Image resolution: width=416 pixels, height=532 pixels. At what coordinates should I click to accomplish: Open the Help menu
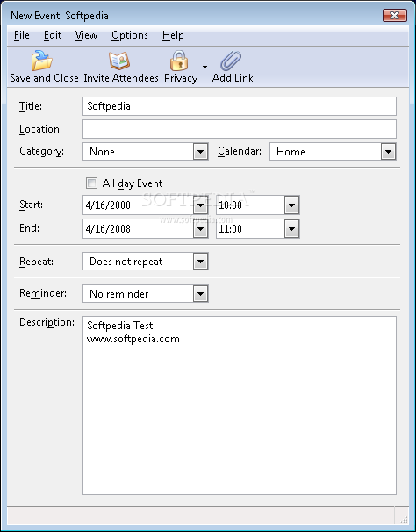173,35
